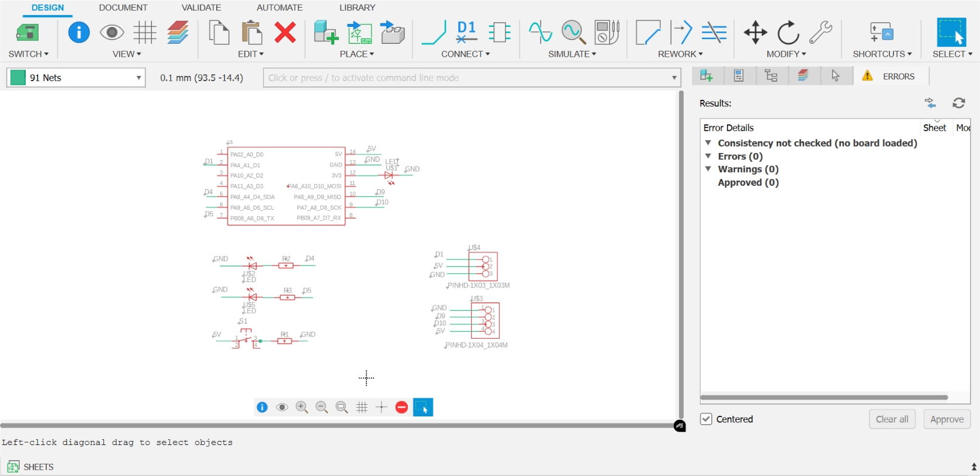Click the multimeter Simulate icon
980x476 pixels.
tap(607, 33)
